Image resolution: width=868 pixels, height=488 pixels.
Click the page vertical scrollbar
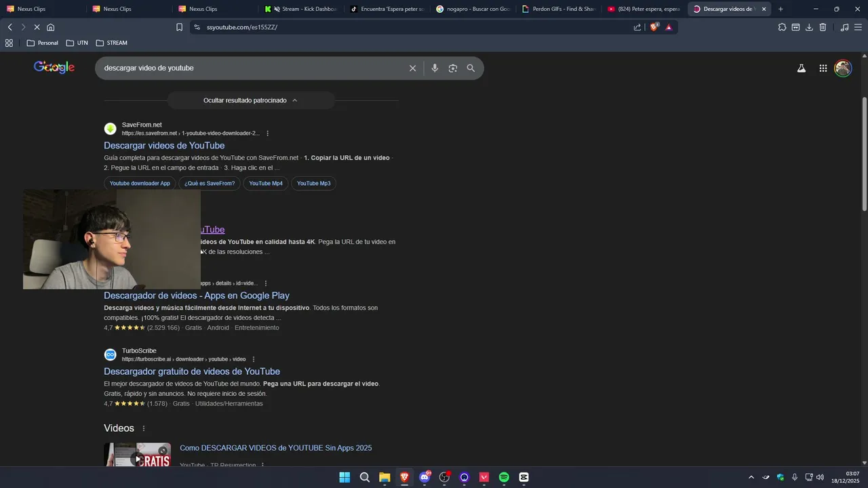pyautogui.click(x=864, y=155)
